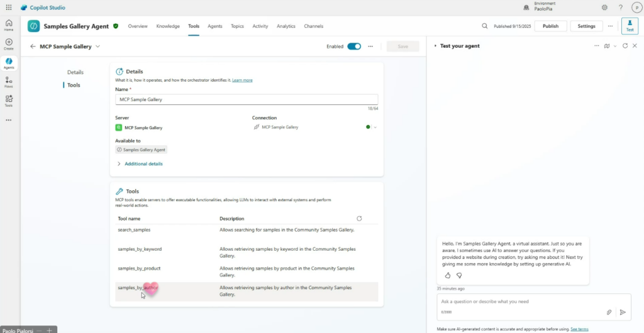The image size is (644, 333).
Task: Select the samples_by_product tool row
Action: [247, 272]
